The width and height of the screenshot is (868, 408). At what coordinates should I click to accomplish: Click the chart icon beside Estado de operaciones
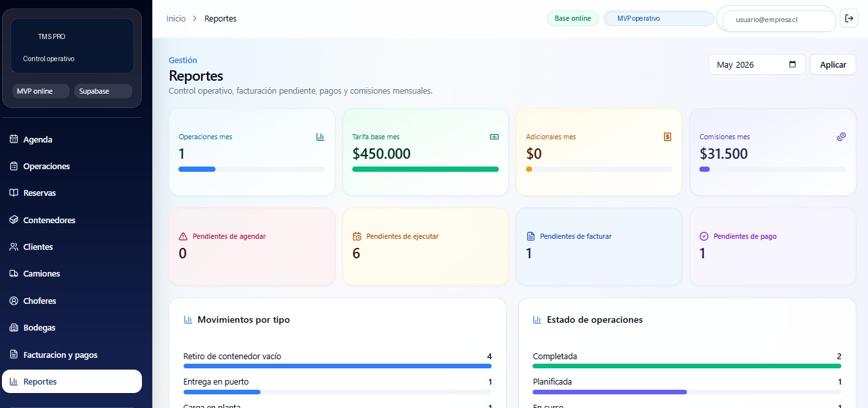click(x=537, y=320)
